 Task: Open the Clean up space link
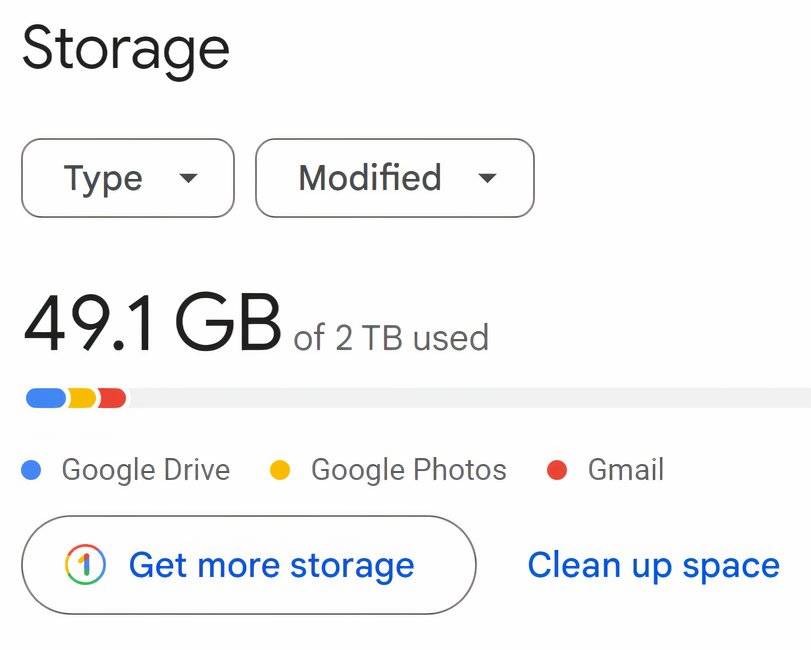click(x=653, y=565)
